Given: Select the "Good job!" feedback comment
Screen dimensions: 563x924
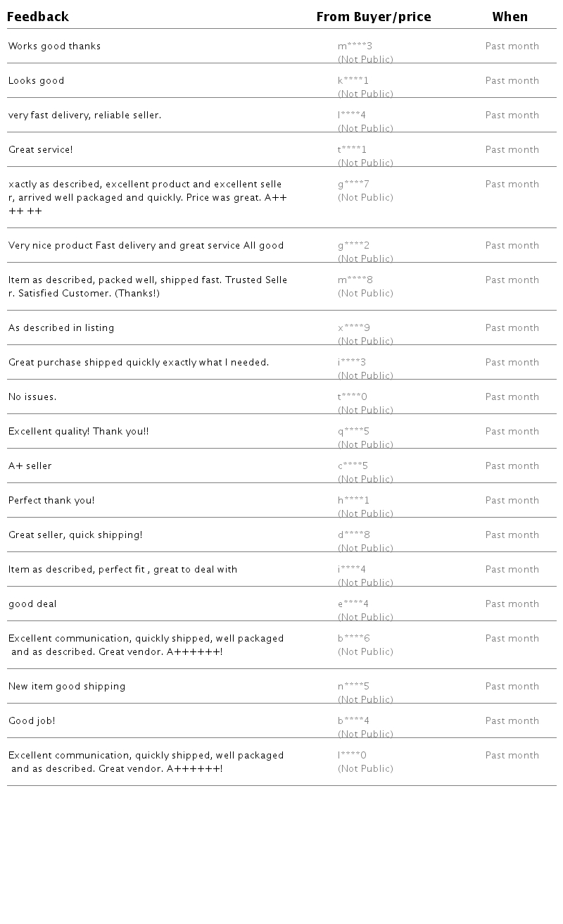Looking at the screenshot, I should tap(32, 721).
